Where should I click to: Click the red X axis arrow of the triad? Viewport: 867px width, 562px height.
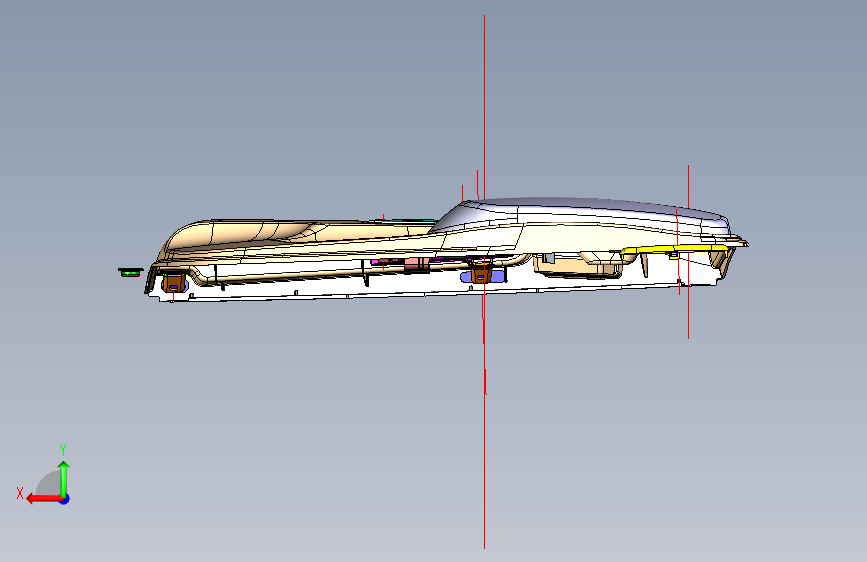43,499
